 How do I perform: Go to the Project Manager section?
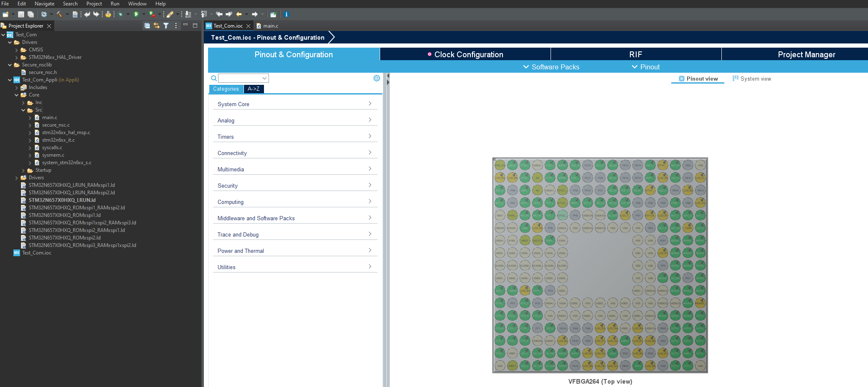click(806, 54)
